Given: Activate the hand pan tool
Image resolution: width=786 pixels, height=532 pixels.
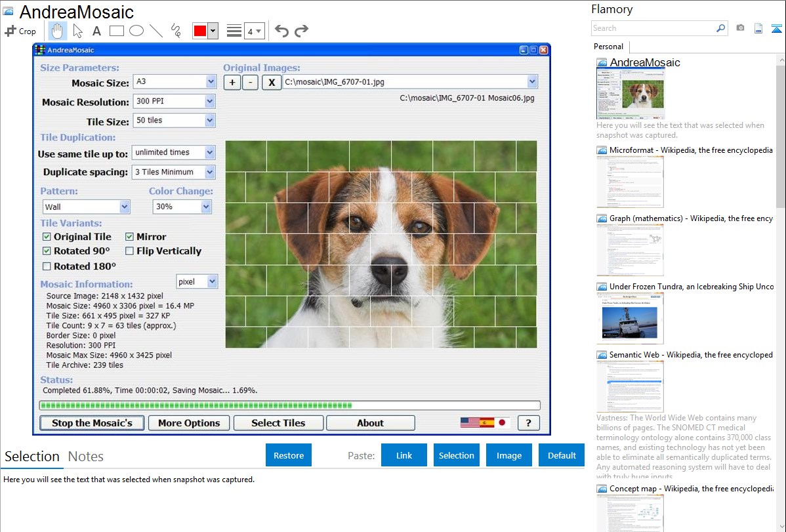Looking at the screenshot, I should [x=57, y=31].
